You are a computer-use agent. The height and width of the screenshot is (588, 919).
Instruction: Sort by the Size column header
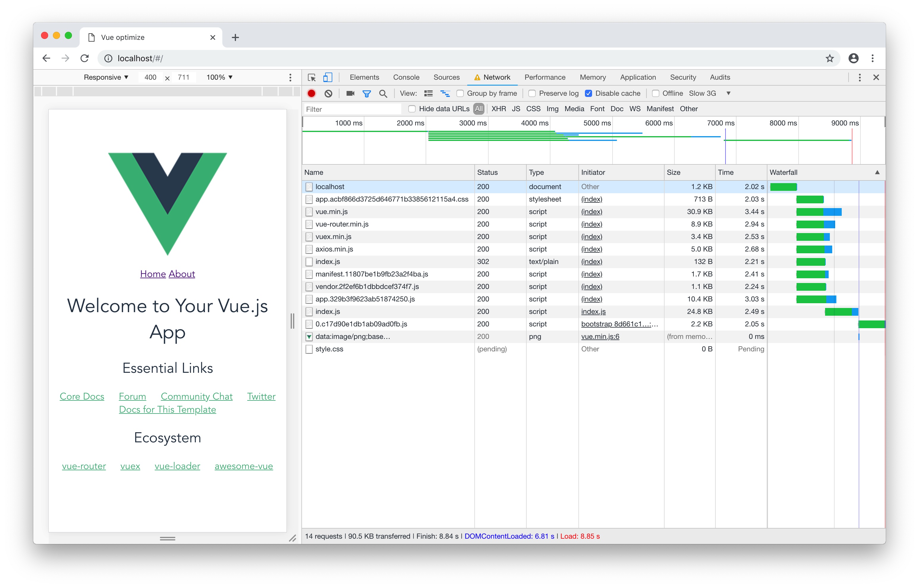[689, 173]
